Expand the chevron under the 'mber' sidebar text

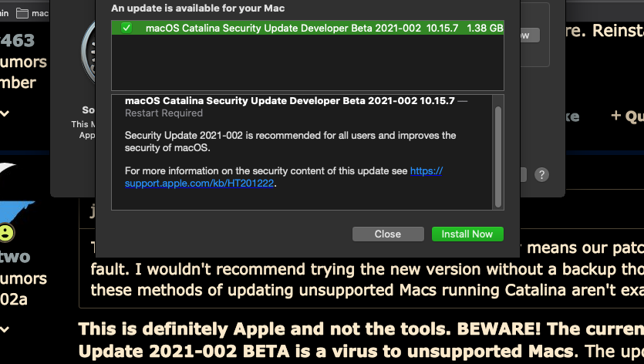(5, 113)
